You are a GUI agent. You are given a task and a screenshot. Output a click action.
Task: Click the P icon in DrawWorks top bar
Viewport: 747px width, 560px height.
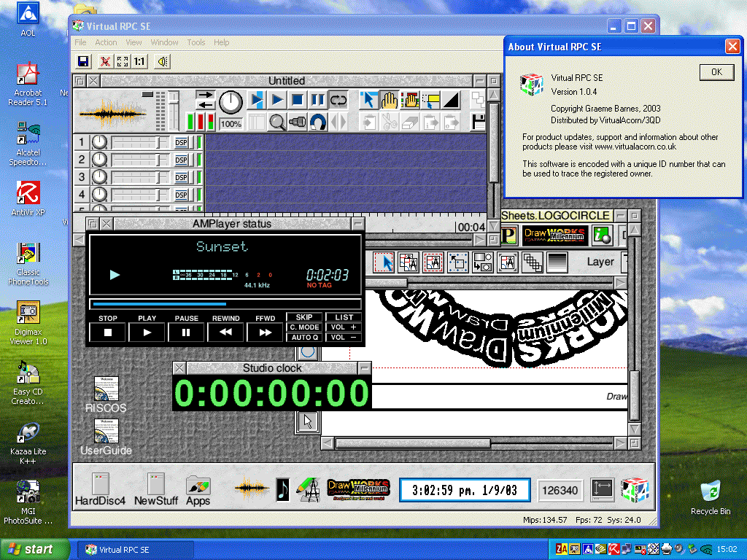click(509, 235)
